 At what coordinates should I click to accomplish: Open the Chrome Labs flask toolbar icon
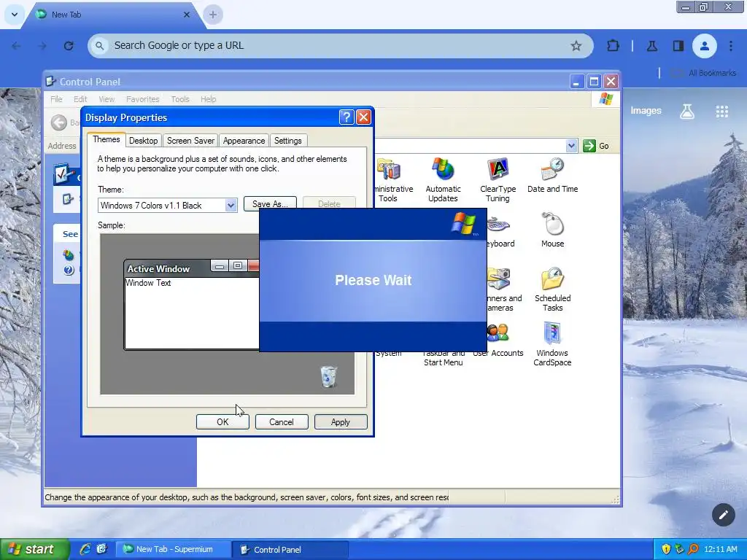(651, 46)
